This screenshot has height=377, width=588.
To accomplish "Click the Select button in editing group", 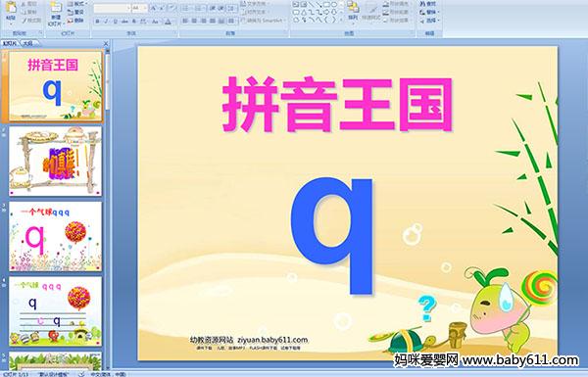I will [429, 20].
